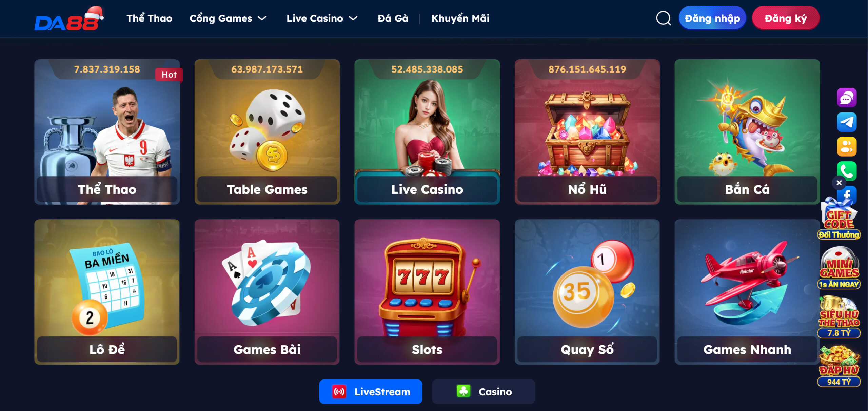The height and width of the screenshot is (411, 868).
Task: Click the Siêu Hũ Thể Thao badge
Action: 839,317
